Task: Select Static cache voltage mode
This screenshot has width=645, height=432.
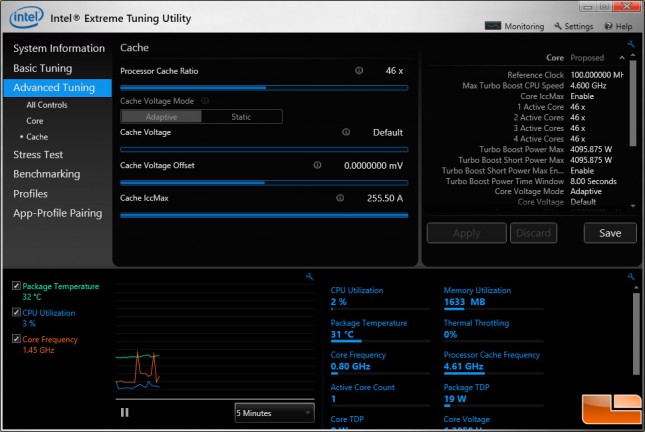Action: (x=241, y=117)
